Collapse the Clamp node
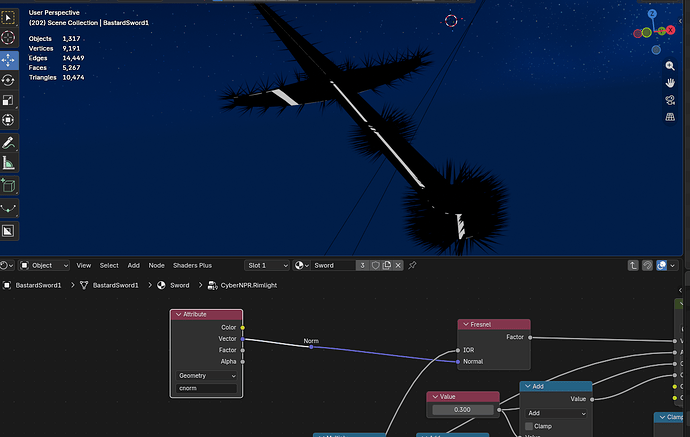690x437 pixels. click(662, 417)
